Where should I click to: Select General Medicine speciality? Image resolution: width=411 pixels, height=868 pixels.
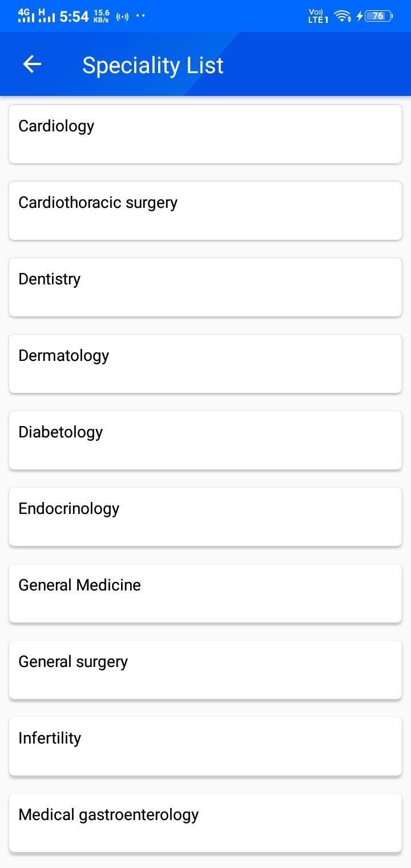[x=205, y=593]
